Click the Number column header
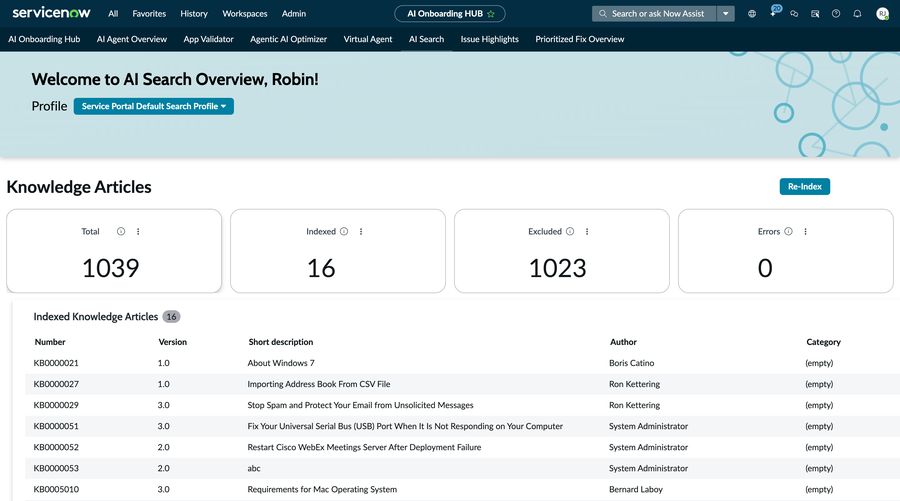900x501 pixels. pyautogui.click(x=50, y=342)
